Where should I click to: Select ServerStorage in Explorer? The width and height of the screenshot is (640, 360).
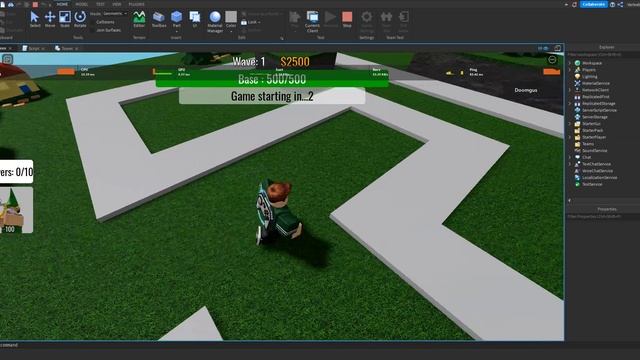pos(595,117)
